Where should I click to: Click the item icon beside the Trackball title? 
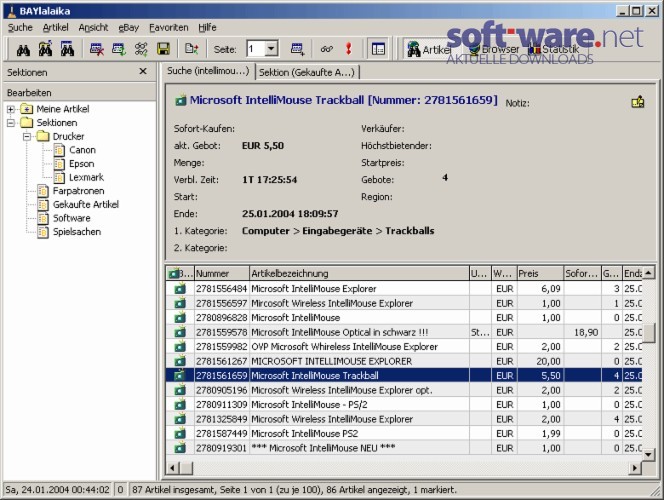pos(181,101)
